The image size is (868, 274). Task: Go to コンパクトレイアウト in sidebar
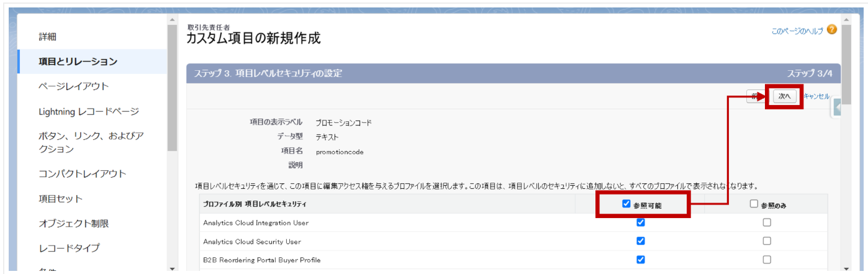[x=82, y=174]
